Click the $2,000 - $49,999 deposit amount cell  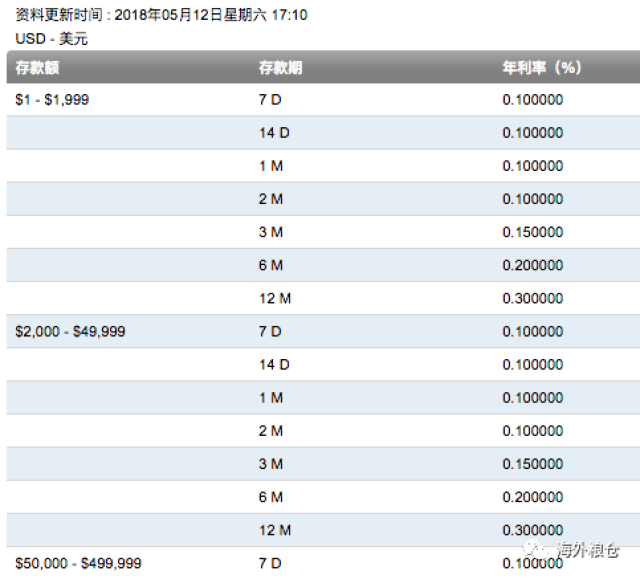click(70, 331)
